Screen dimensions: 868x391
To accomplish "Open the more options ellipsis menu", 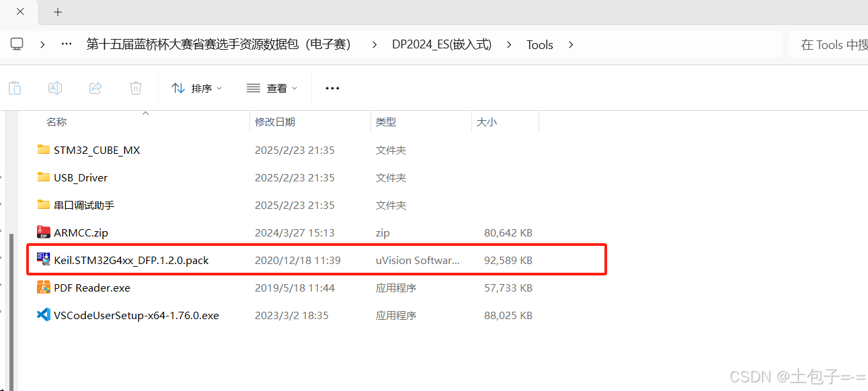I will 332,88.
